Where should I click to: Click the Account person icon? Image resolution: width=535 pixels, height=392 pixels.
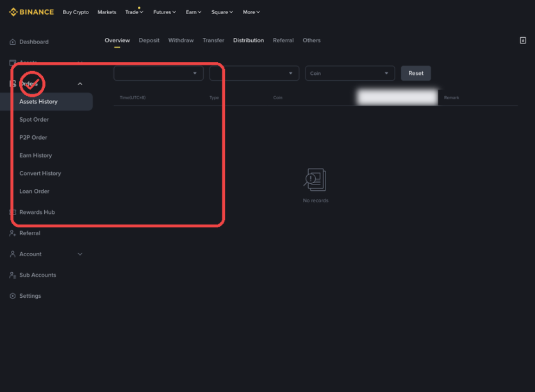tap(13, 254)
